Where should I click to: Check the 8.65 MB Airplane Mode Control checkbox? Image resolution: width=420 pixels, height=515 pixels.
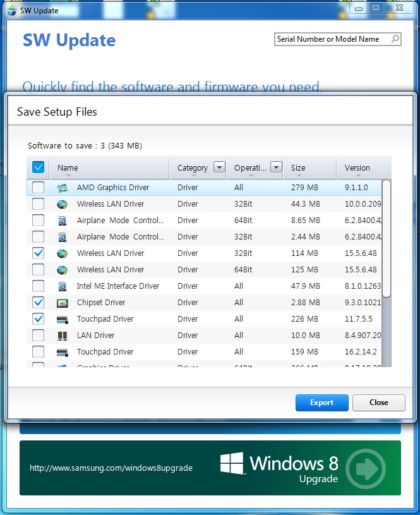pos(38,221)
